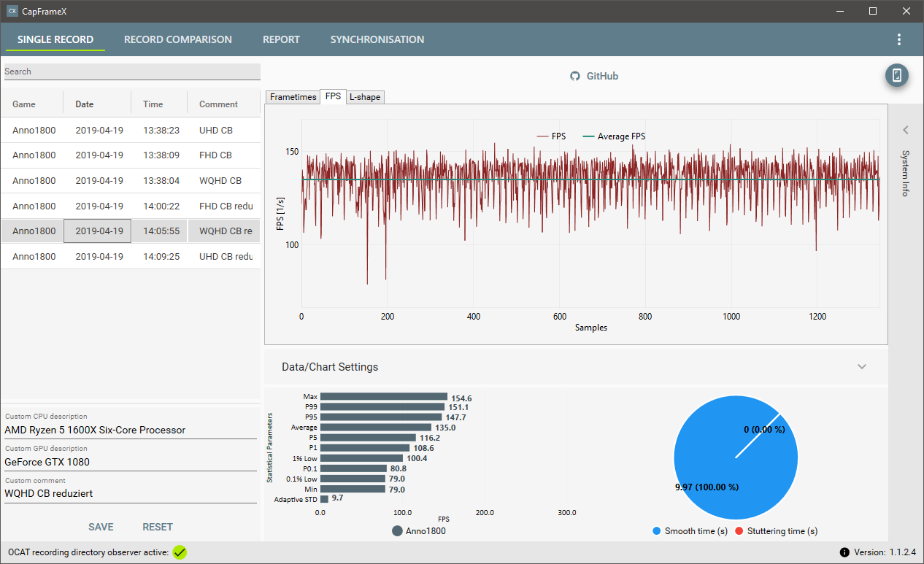
Task: Edit the Custom comment field
Action: pyautogui.click(x=131, y=493)
